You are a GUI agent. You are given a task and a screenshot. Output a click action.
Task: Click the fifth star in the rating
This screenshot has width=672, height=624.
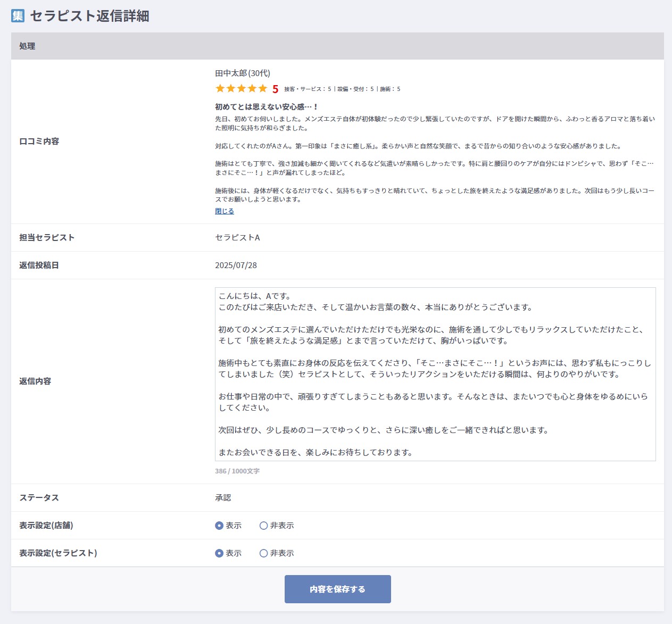pyautogui.click(x=262, y=89)
